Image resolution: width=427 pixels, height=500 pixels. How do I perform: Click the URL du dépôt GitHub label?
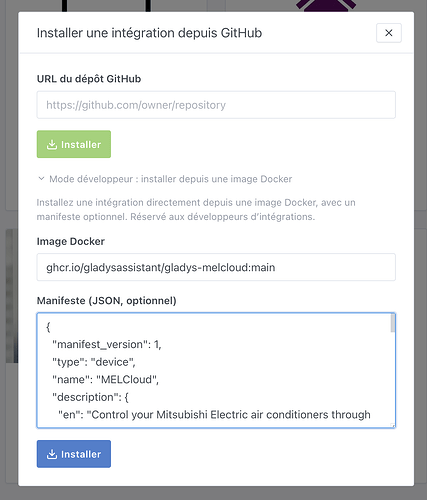tap(89, 79)
